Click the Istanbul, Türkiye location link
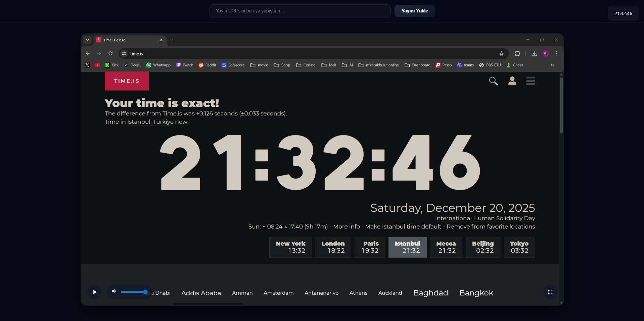This screenshot has height=321, width=644. click(150, 122)
